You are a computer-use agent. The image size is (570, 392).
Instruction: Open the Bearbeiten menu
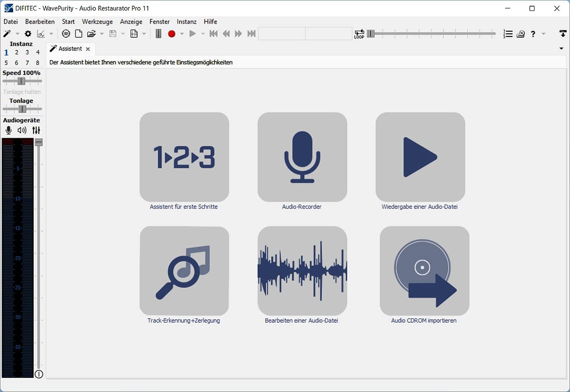tap(40, 21)
